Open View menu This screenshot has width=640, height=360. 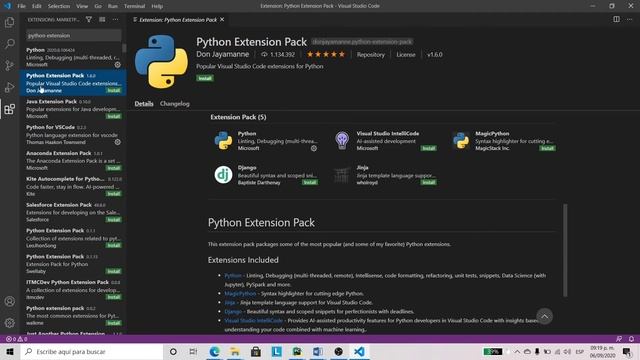(x=82, y=6)
